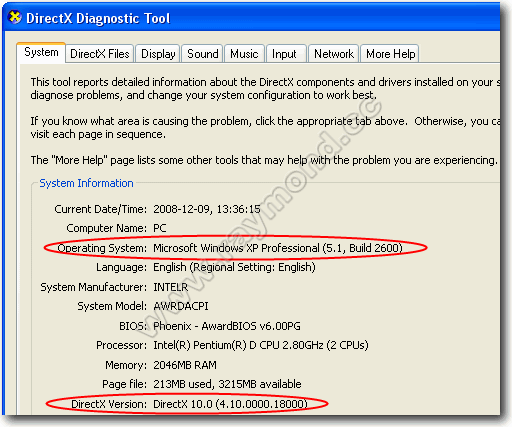
Task: Click the DirectX Version label
Action: click(109, 404)
